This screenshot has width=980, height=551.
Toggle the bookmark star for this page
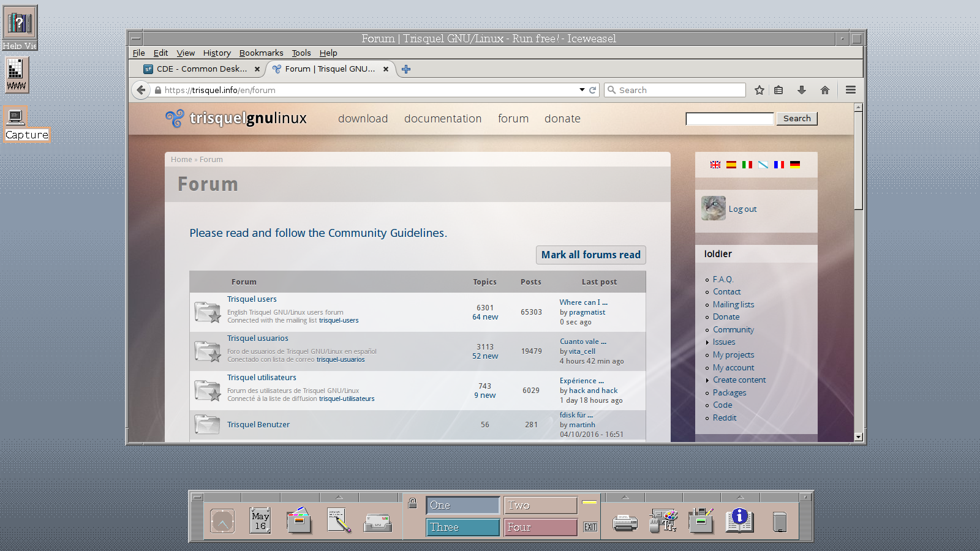coord(759,90)
